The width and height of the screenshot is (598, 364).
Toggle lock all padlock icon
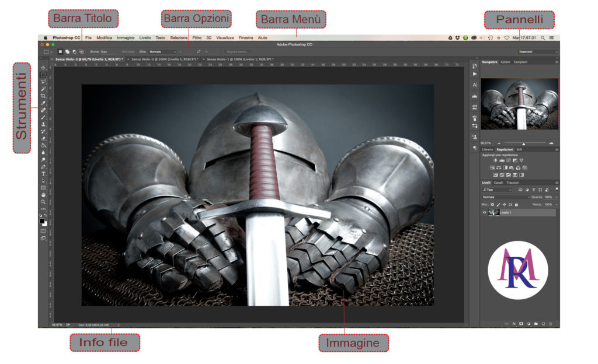point(516,205)
